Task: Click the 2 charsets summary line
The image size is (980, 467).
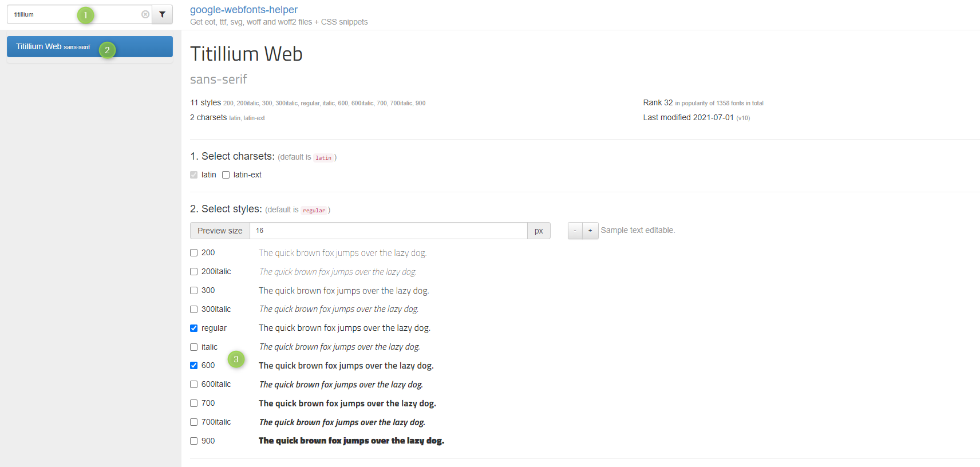Action: tap(227, 118)
